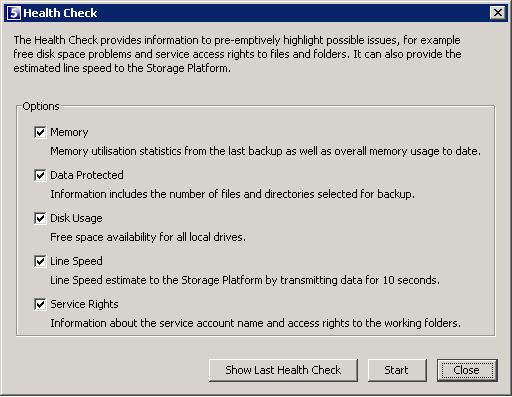
Task: Click the memory utilisation statistics description
Action: click(x=265, y=151)
